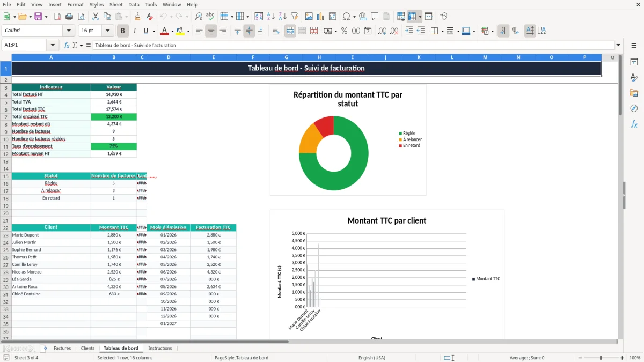Toggle right-to-left text direction
This screenshot has width=644, height=362.
(x=515, y=31)
